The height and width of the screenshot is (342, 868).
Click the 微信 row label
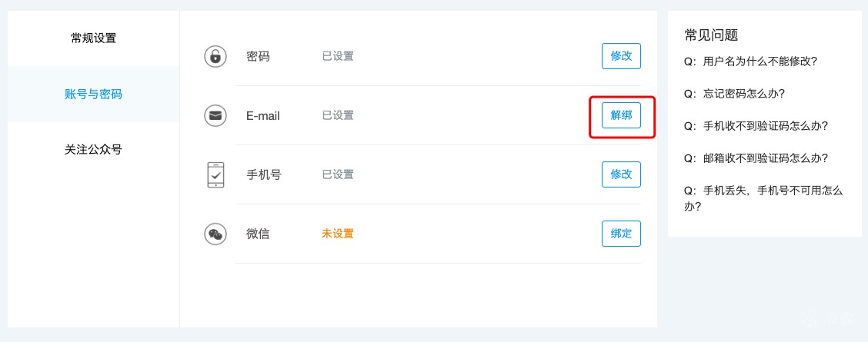click(258, 234)
